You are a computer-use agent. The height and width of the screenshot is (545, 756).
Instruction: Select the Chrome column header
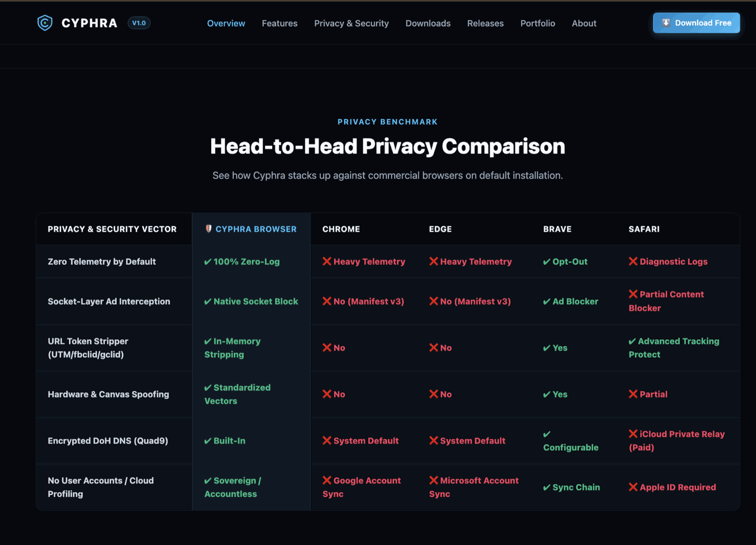coord(341,229)
